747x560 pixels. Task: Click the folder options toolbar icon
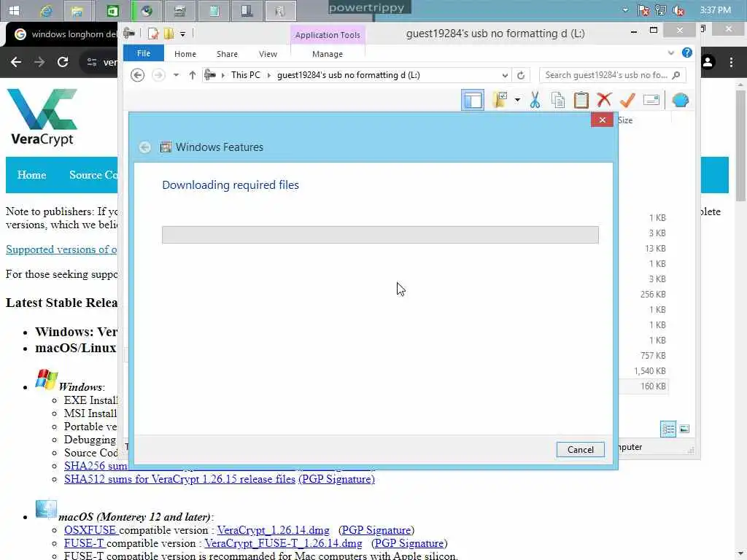(500, 100)
